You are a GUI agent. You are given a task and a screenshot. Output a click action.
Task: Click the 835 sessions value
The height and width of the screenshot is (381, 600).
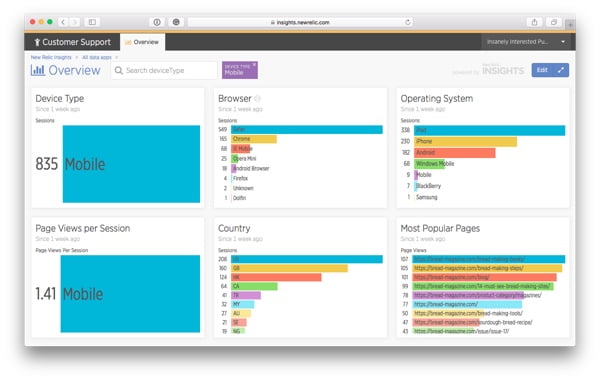tap(47, 164)
